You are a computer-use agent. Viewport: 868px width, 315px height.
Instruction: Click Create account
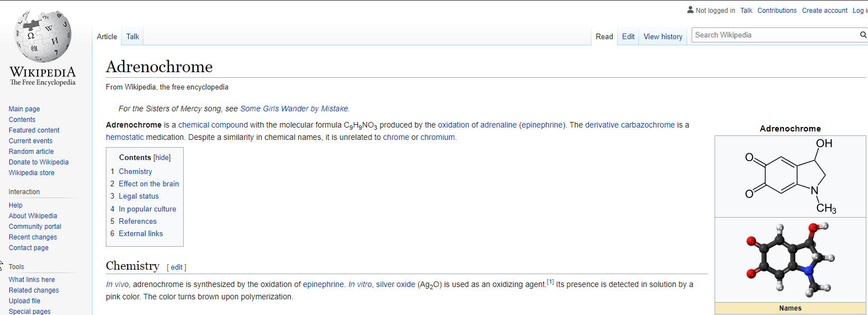[824, 11]
